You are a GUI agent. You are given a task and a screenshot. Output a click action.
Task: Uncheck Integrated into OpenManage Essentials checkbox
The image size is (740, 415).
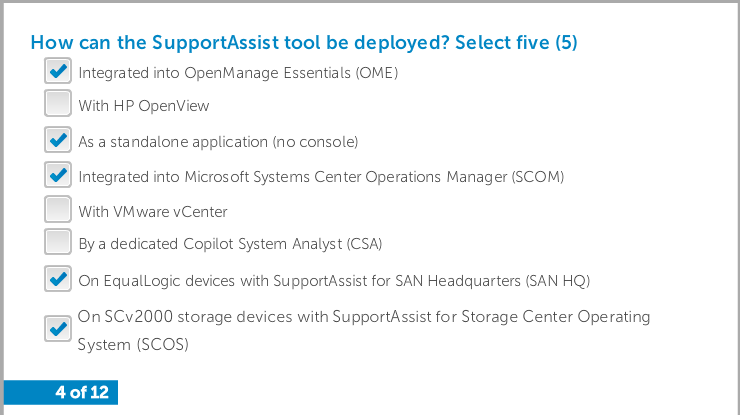pos(58,71)
